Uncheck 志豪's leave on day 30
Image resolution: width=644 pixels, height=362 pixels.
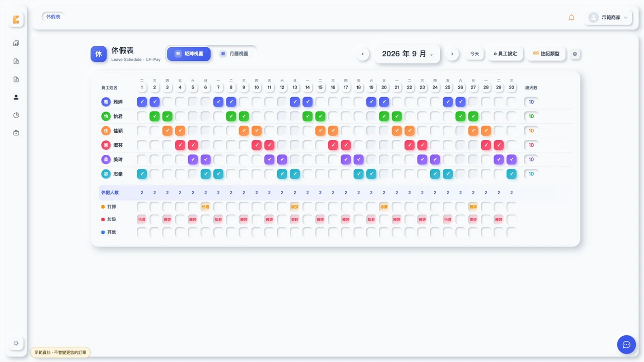512,174
